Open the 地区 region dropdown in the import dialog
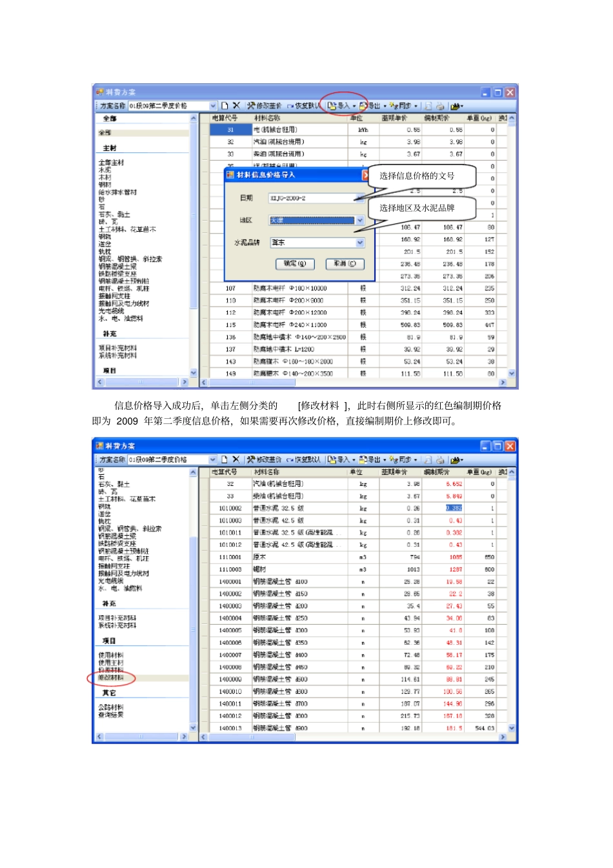 pyautogui.click(x=360, y=221)
